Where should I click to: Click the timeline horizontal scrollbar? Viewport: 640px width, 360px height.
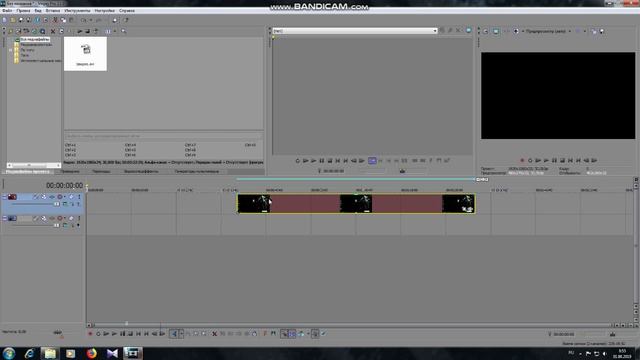[353, 325]
